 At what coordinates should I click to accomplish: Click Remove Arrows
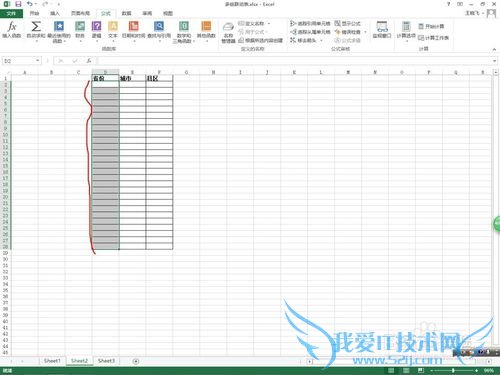pos(303,40)
